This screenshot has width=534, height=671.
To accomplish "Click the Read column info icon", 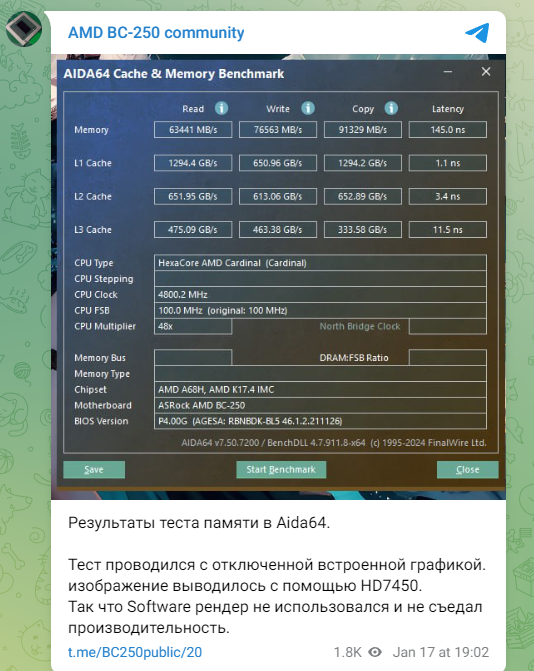I will (x=221, y=108).
